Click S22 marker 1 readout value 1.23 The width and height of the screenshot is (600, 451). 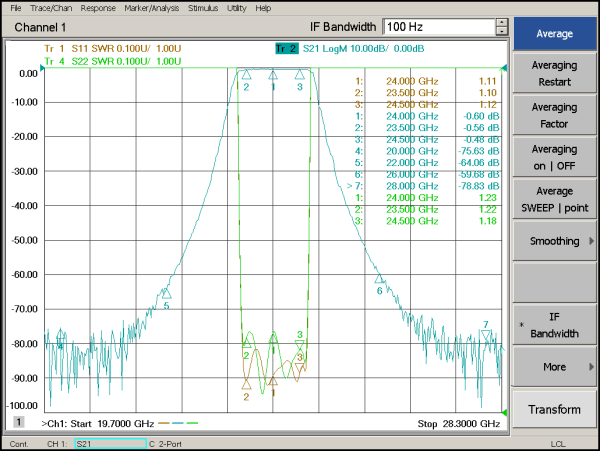click(x=488, y=197)
